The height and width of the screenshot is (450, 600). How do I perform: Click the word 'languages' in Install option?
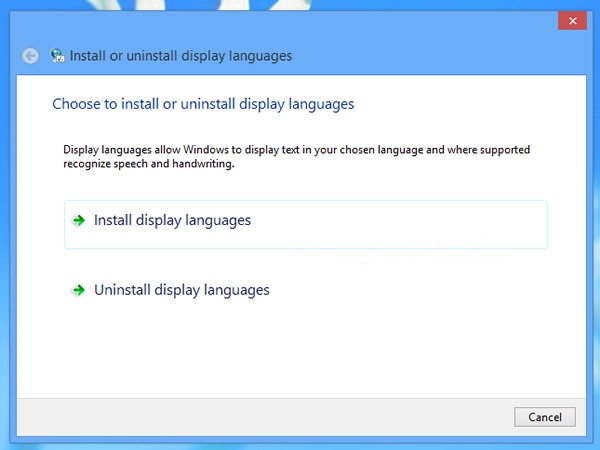pos(219,220)
